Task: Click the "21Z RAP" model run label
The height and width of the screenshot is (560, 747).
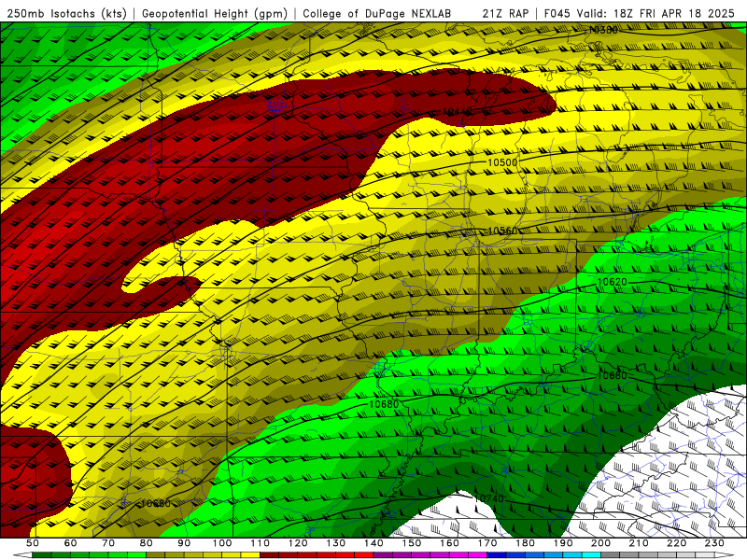Action: pos(505,14)
